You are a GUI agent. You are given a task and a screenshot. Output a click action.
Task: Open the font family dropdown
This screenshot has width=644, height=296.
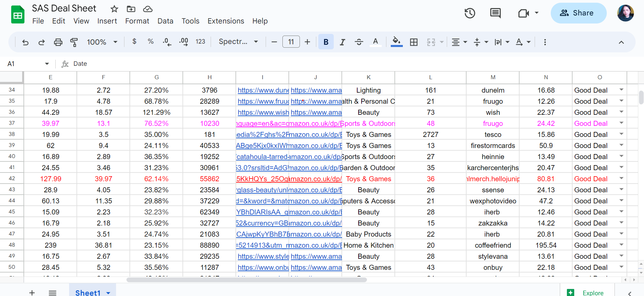point(238,42)
